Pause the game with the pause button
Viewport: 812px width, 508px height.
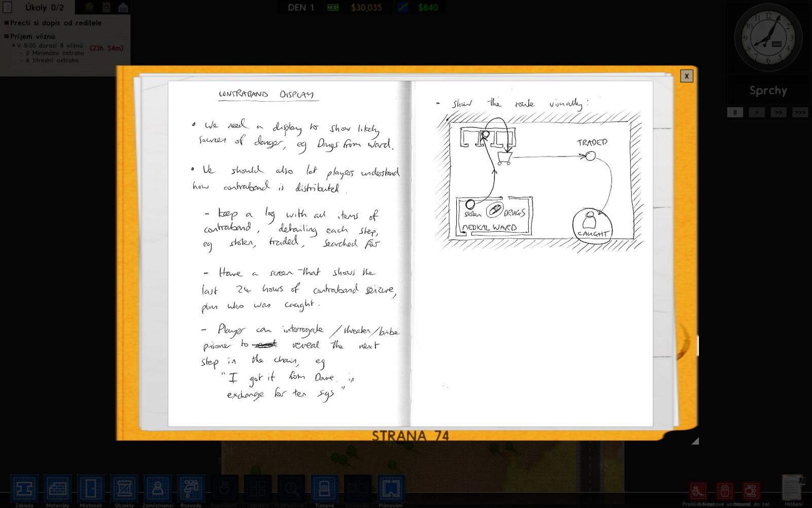pos(734,112)
